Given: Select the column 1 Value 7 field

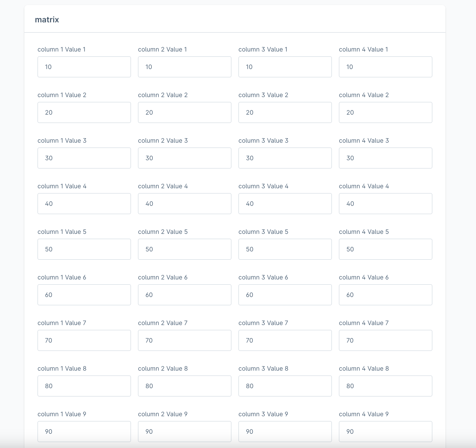Looking at the screenshot, I should pyautogui.click(x=84, y=340).
